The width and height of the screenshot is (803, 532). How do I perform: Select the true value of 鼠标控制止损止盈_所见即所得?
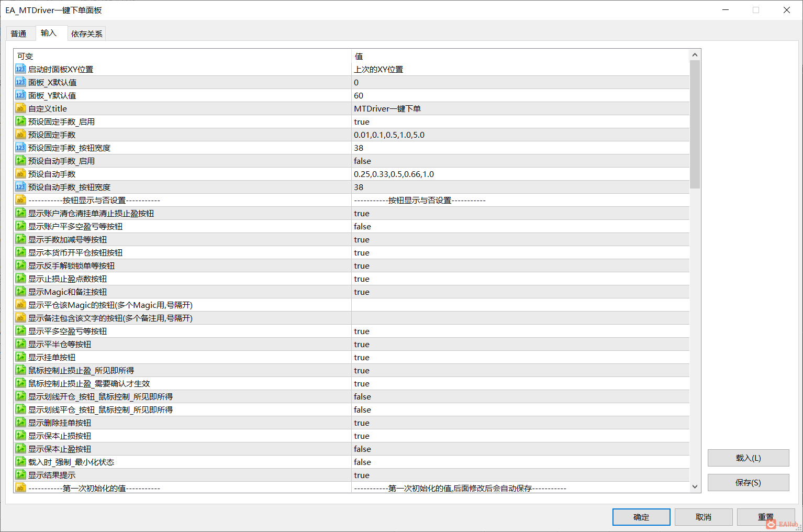362,370
